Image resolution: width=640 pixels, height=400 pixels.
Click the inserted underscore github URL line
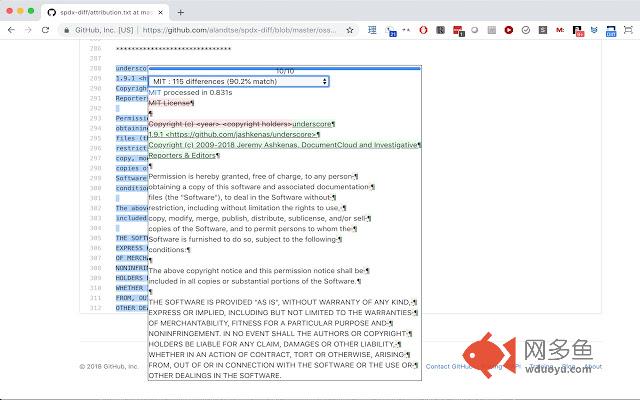pyautogui.click(x=232, y=134)
